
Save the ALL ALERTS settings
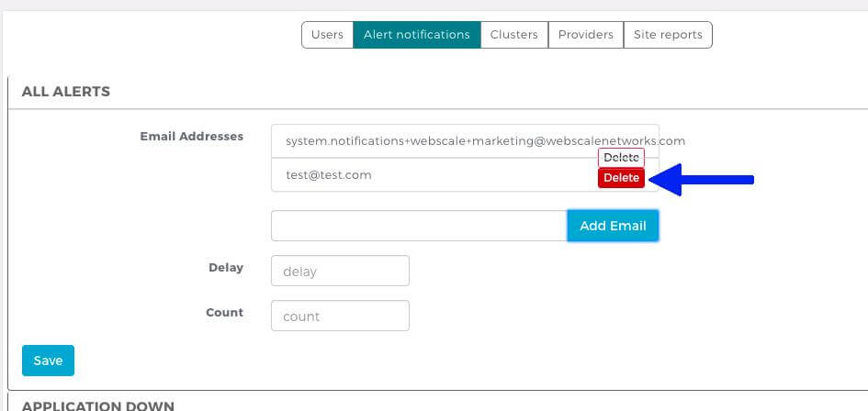(48, 361)
